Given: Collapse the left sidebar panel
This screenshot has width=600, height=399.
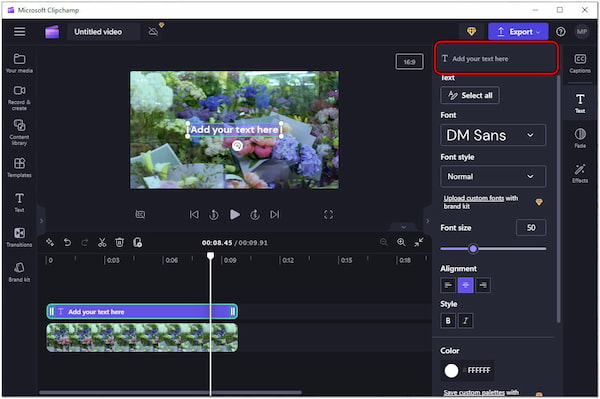Looking at the screenshot, I should pyautogui.click(x=41, y=221).
